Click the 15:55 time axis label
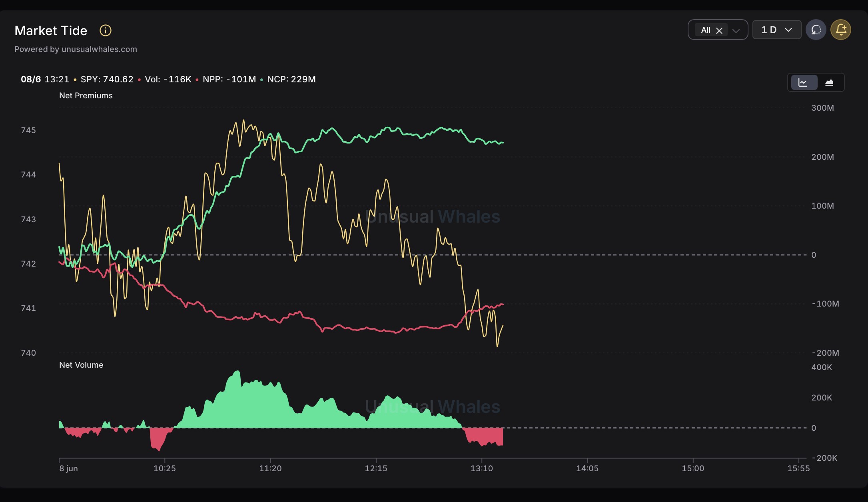 (798, 468)
